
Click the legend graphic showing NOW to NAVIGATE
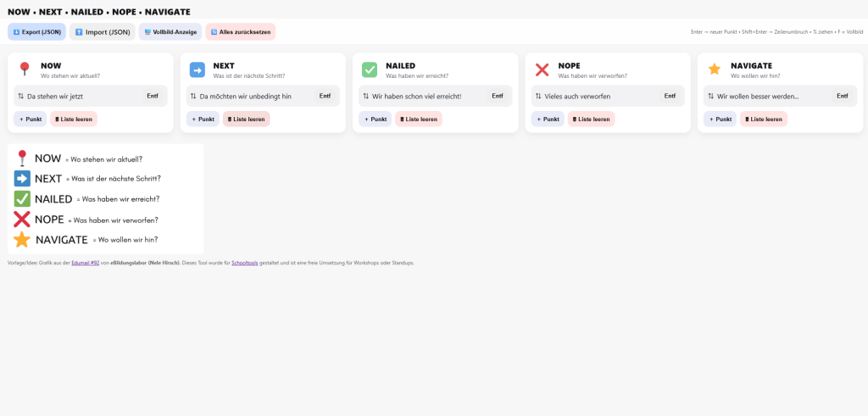[x=105, y=198]
